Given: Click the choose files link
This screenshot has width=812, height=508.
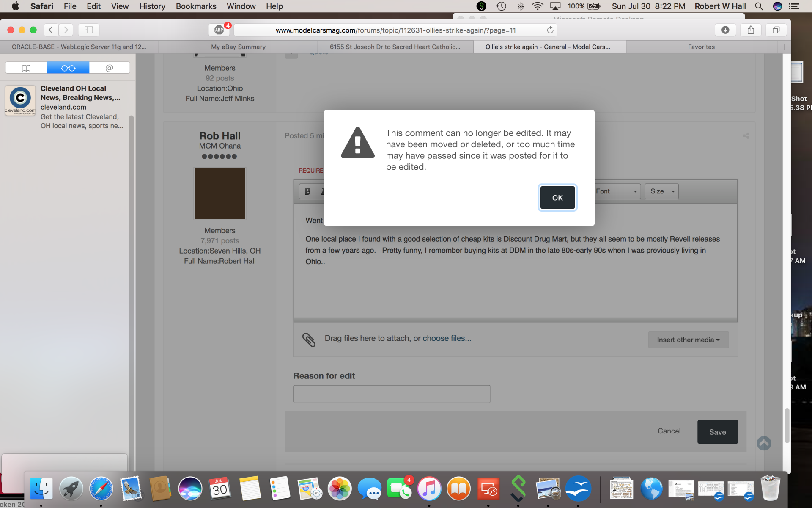Looking at the screenshot, I should coord(447,338).
